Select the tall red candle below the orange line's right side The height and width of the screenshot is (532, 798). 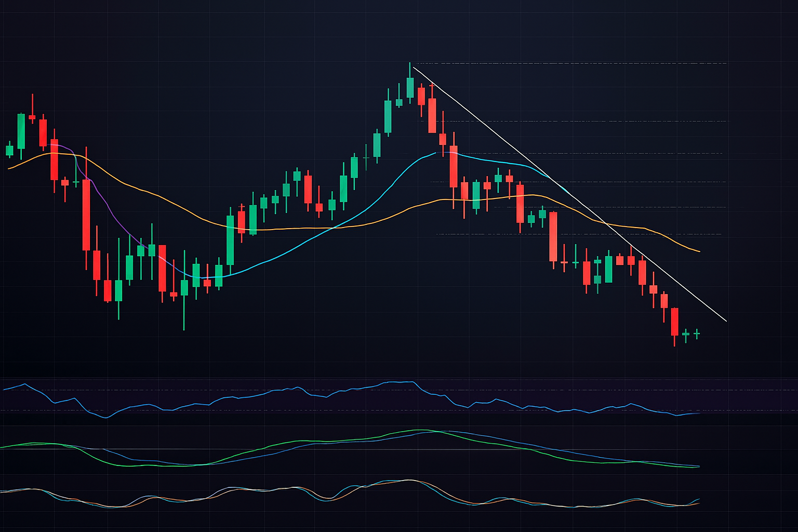tap(553, 236)
